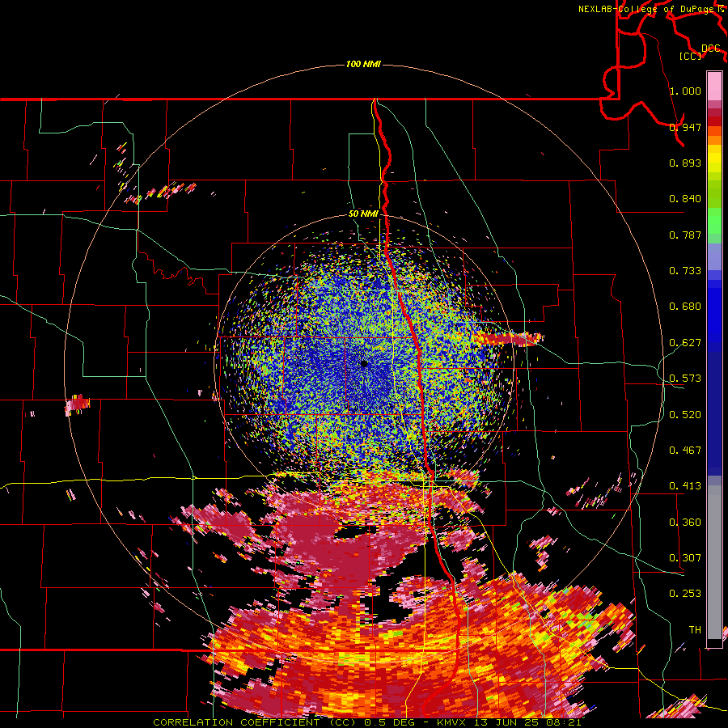Click the 0.840 value on the color scale
Screen dimensions: 728x728
(685, 199)
